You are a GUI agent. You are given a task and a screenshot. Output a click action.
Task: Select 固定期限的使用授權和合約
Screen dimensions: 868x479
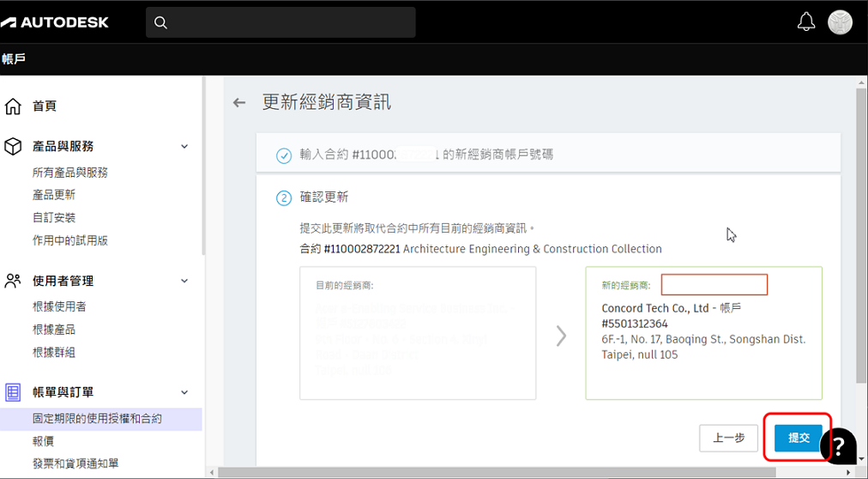click(x=100, y=419)
